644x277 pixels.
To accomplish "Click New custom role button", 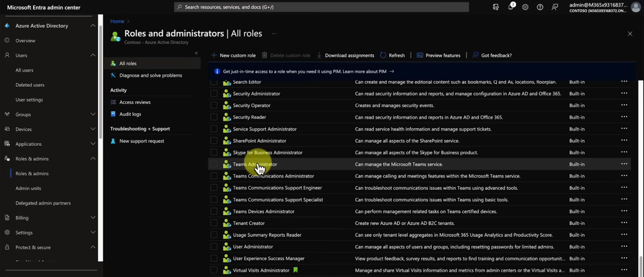I will pyautogui.click(x=233, y=55).
